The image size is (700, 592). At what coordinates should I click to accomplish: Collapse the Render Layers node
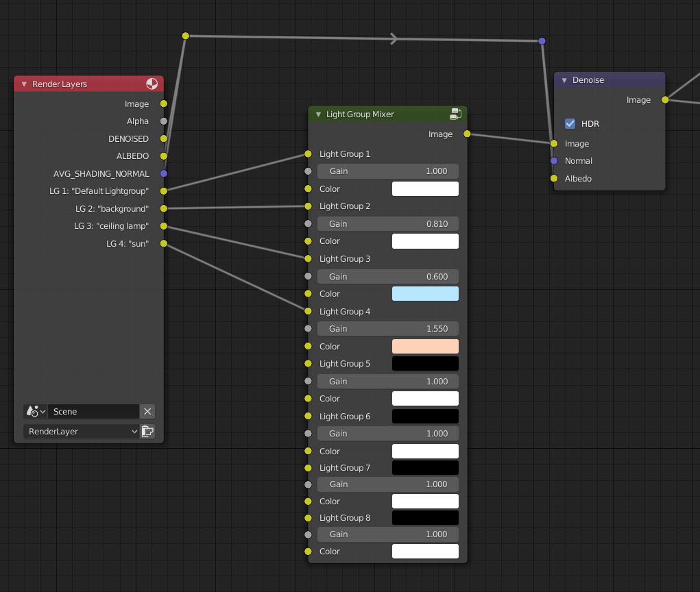pyautogui.click(x=24, y=84)
